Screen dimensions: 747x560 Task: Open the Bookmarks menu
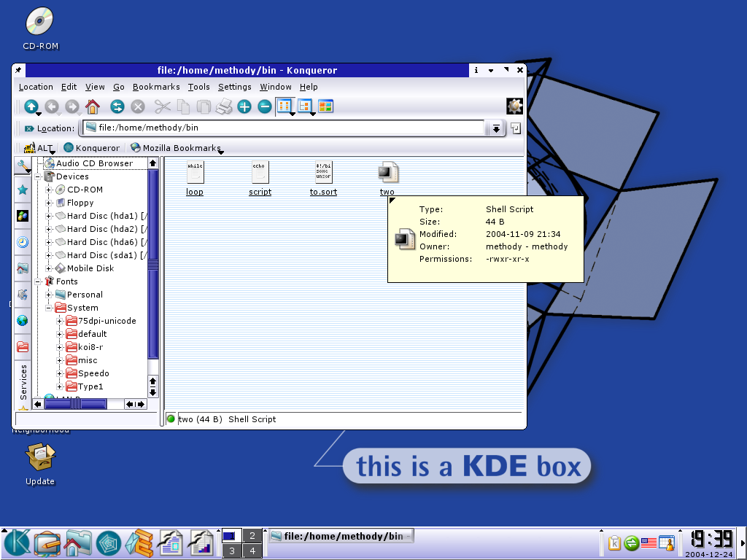[x=156, y=87]
